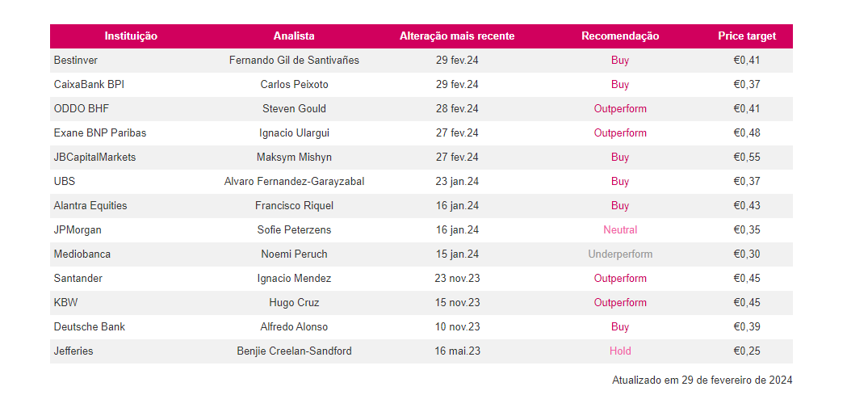Screen dimensions: 868x412
Task: Click analyst name Maksym Mishyn
Action: click(294, 158)
